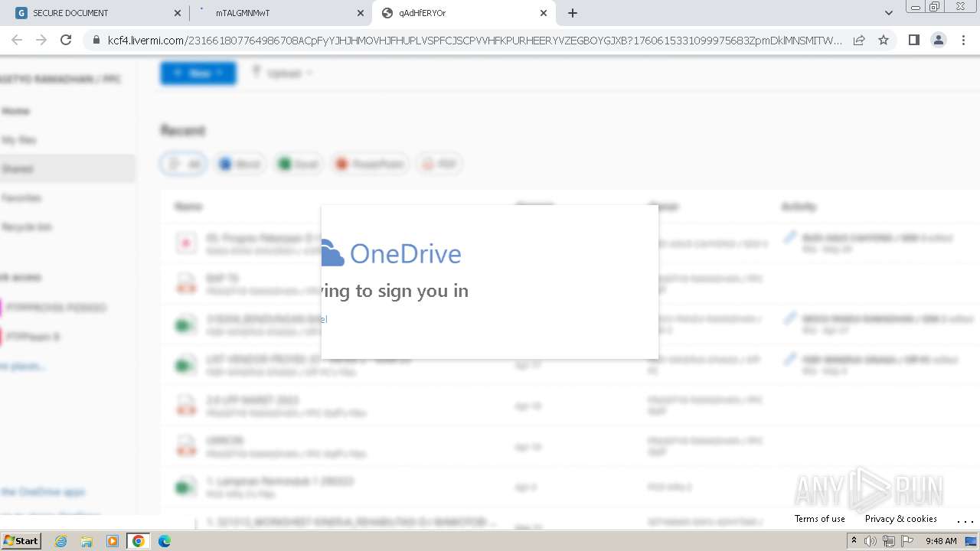
Task: Bookmark this tab with the star icon
Action: tap(884, 40)
